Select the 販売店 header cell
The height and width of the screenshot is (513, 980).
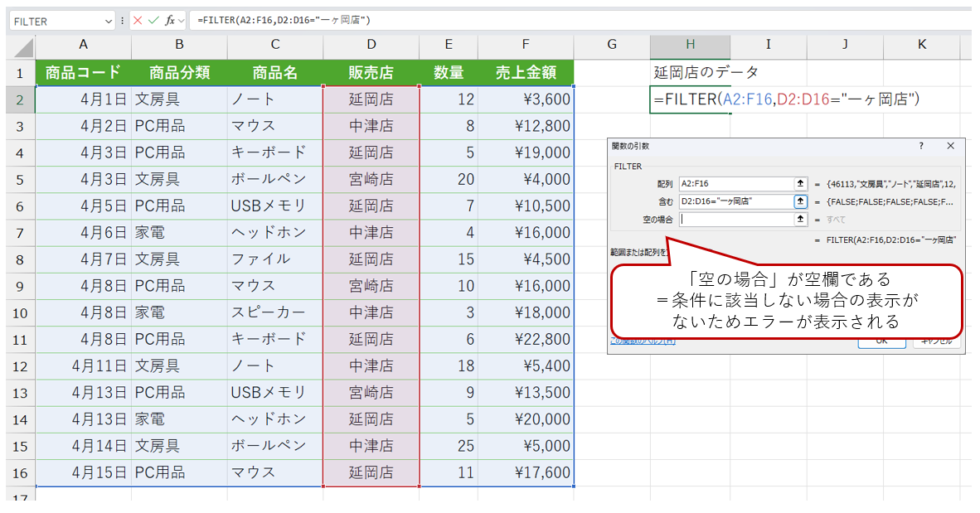pyautogui.click(x=371, y=72)
